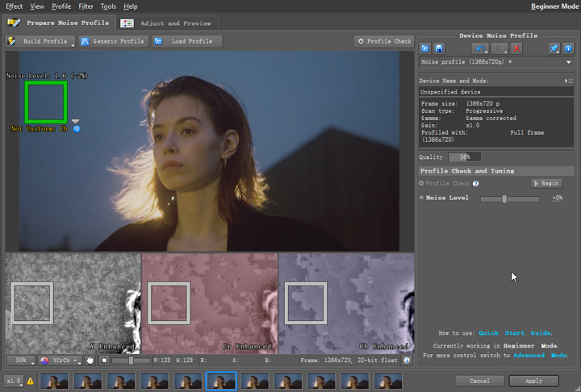This screenshot has height=392, width=581.
Task: Select the last frame thumbnail in filmstrip
Action: (x=388, y=382)
